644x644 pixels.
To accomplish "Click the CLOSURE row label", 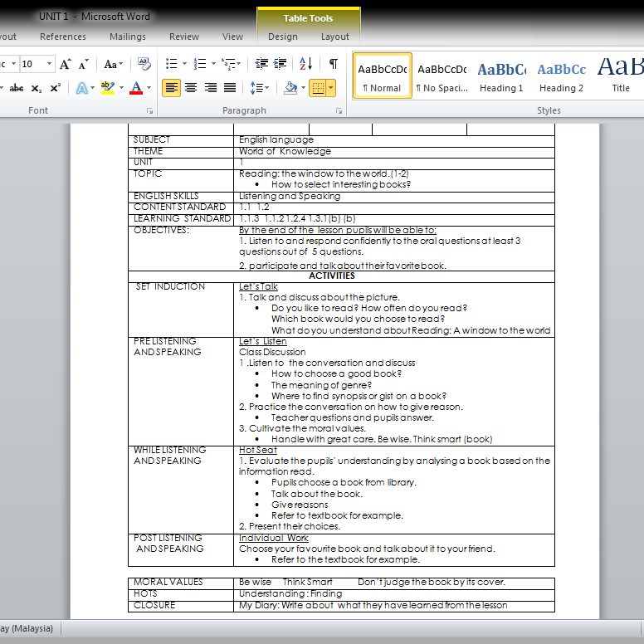I will point(181,606).
